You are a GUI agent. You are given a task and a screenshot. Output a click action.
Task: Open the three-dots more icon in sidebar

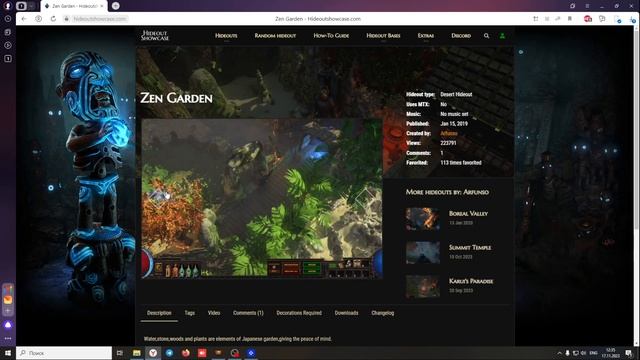8,338
